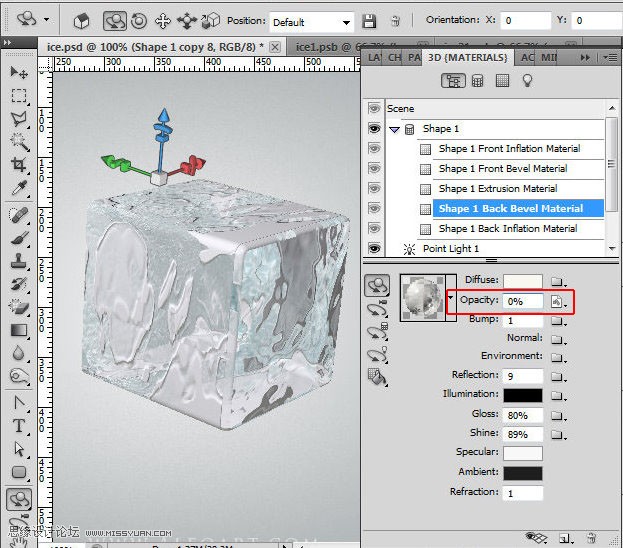Collapse the Shape 1 tree node

point(394,130)
